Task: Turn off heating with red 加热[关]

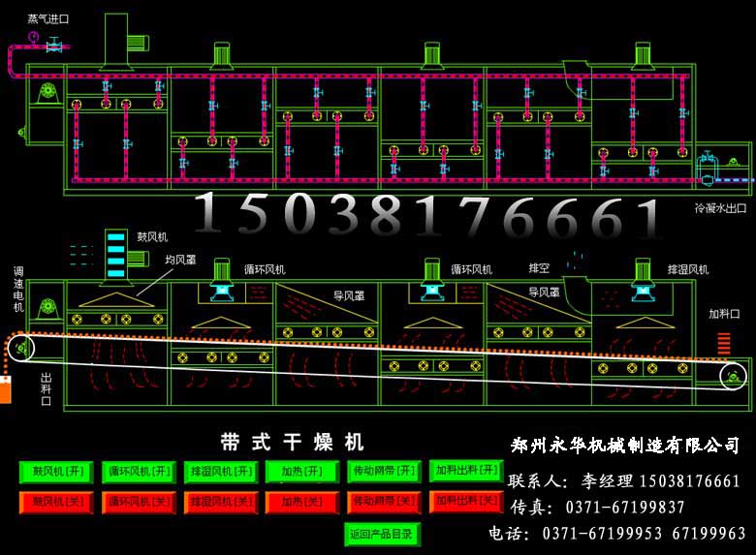Action: pyautogui.click(x=301, y=502)
